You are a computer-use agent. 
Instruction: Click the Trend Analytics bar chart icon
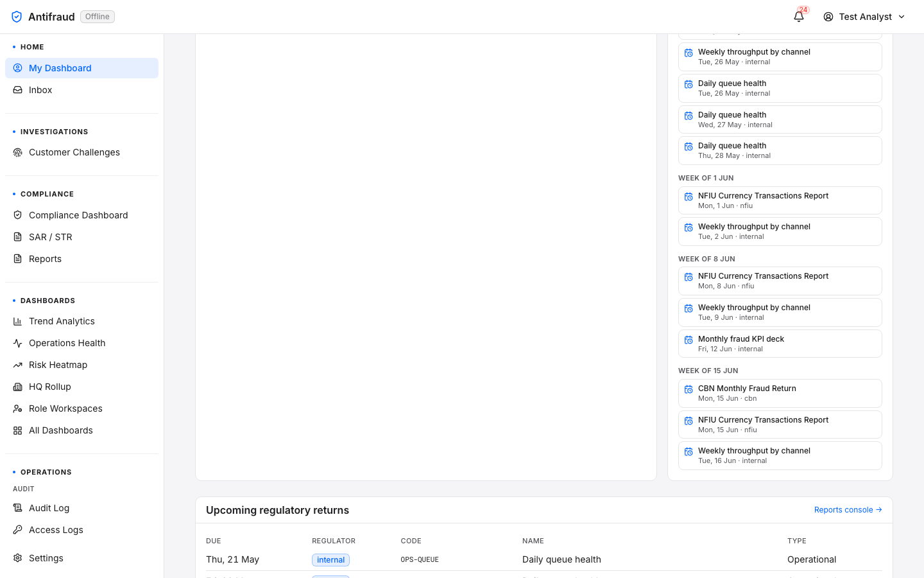[x=17, y=321]
